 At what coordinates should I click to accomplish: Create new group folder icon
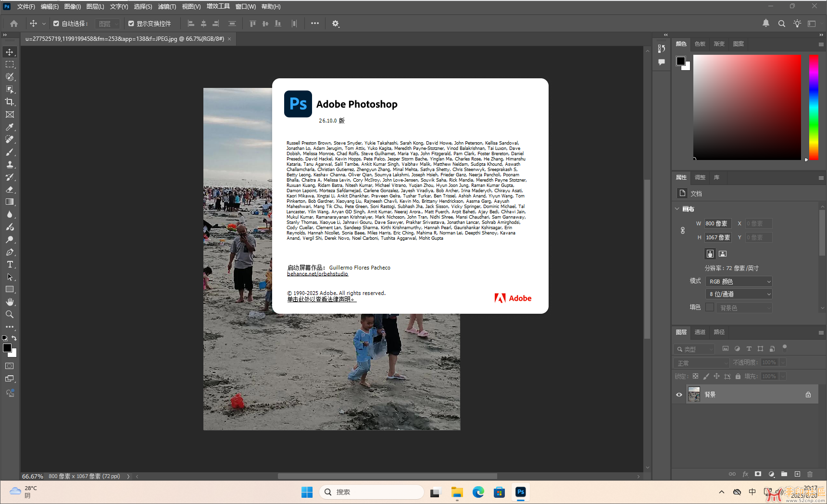(784, 474)
